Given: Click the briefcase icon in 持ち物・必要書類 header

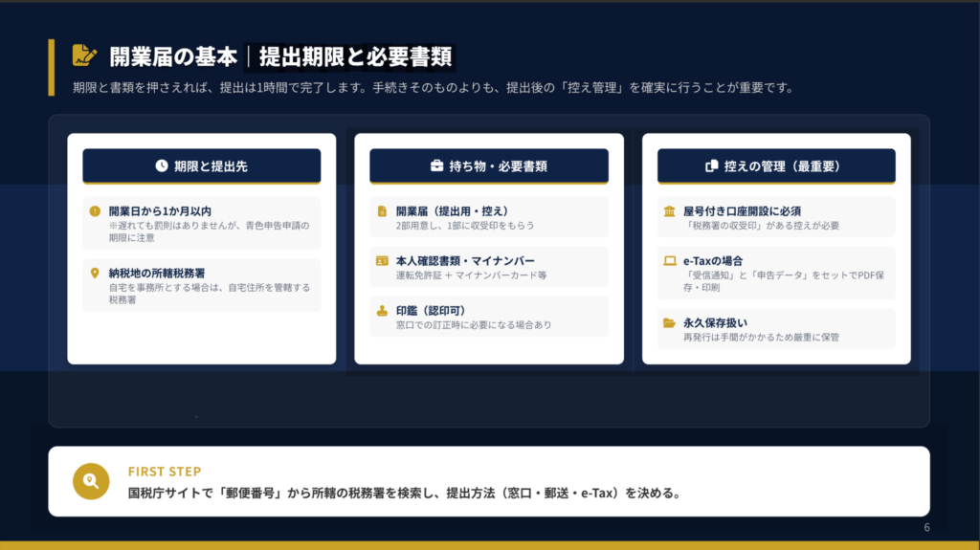Looking at the screenshot, I should 436,165.
